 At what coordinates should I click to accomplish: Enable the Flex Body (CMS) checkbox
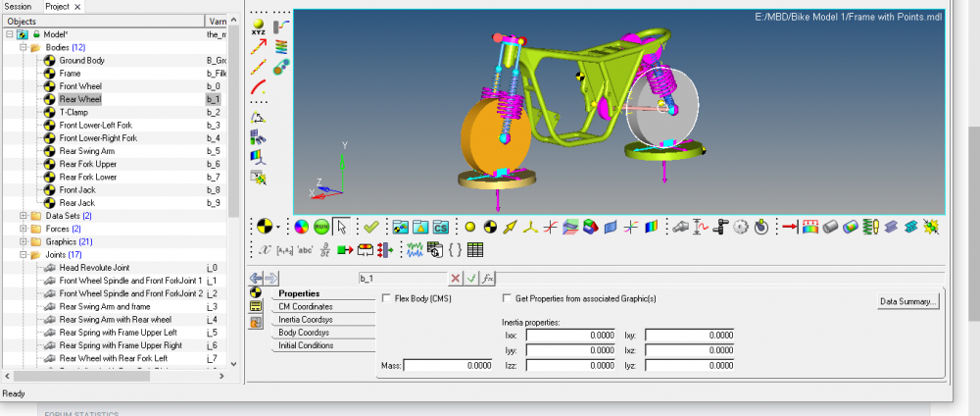(x=386, y=298)
